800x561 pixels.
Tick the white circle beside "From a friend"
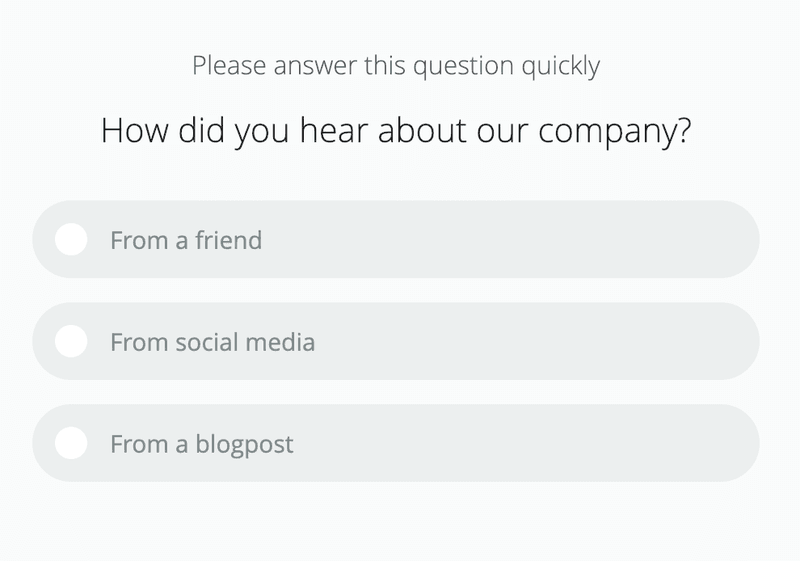(x=71, y=240)
